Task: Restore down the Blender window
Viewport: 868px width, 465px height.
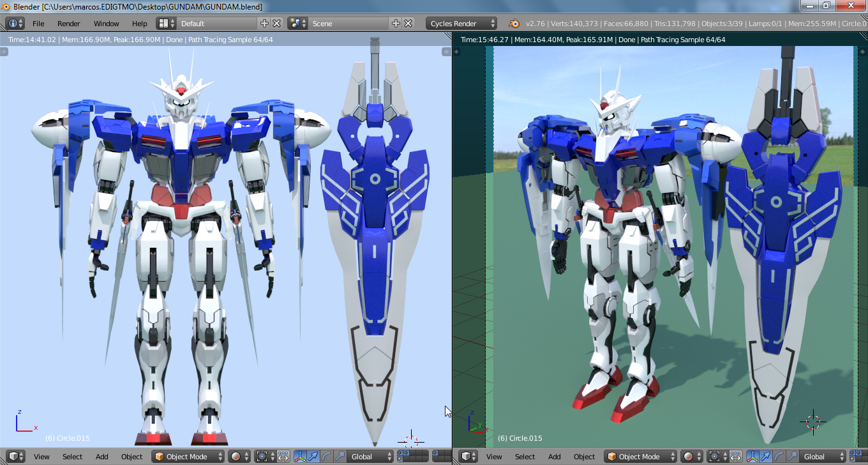Action: 826,6
